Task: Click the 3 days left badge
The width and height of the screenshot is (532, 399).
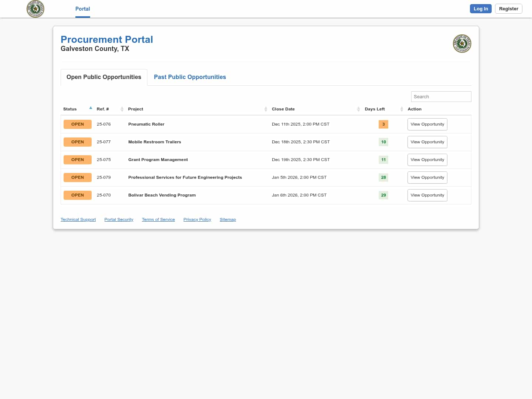Action: 383,124
